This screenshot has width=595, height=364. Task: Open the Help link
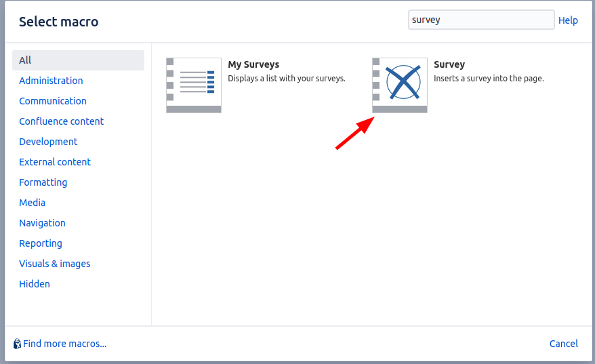click(568, 20)
